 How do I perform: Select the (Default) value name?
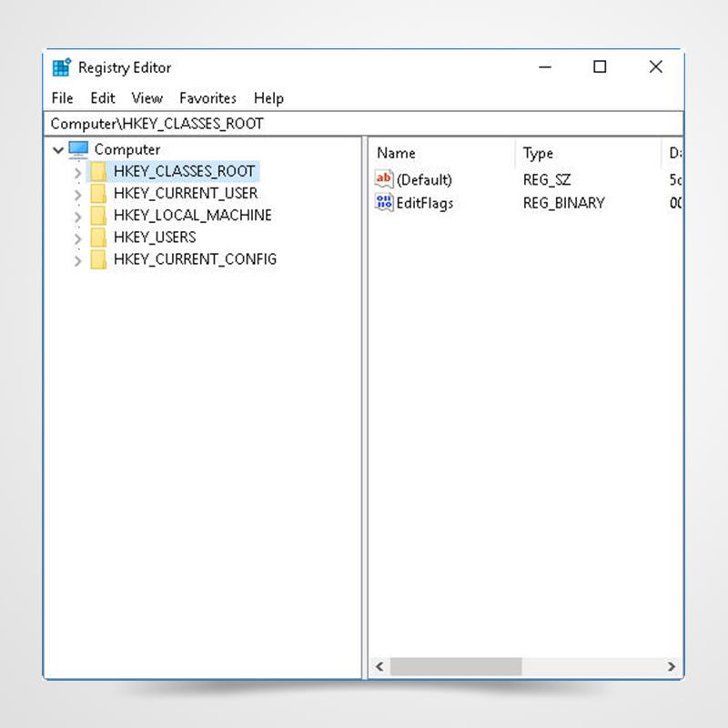424,179
